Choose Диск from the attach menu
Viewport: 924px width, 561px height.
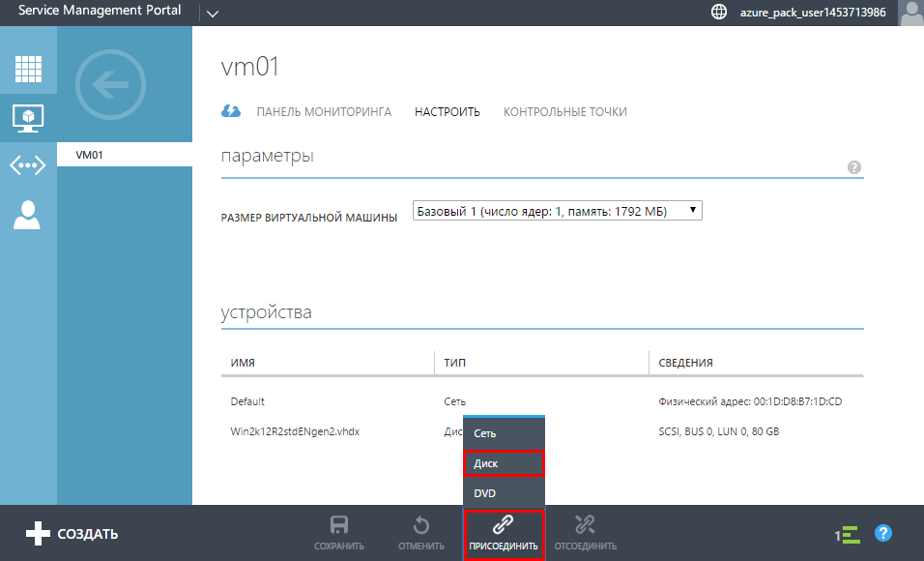pyautogui.click(x=504, y=463)
